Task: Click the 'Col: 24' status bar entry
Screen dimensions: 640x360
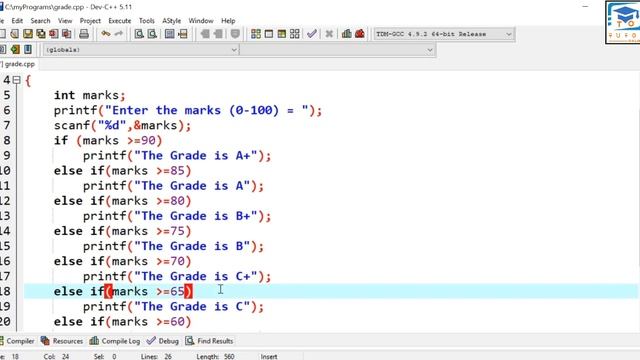Action: [56, 356]
